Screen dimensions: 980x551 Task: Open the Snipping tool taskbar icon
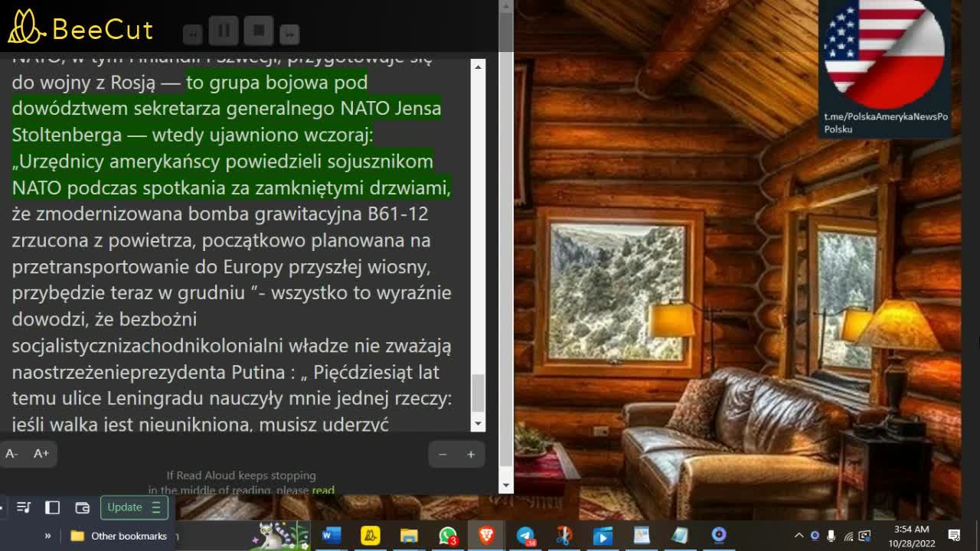pyautogui.click(x=564, y=536)
